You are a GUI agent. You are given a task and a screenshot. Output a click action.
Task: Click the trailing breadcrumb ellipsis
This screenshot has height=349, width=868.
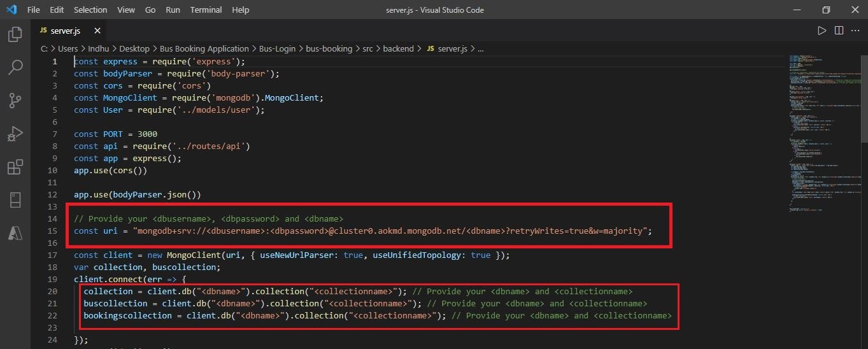click(481, 49)
